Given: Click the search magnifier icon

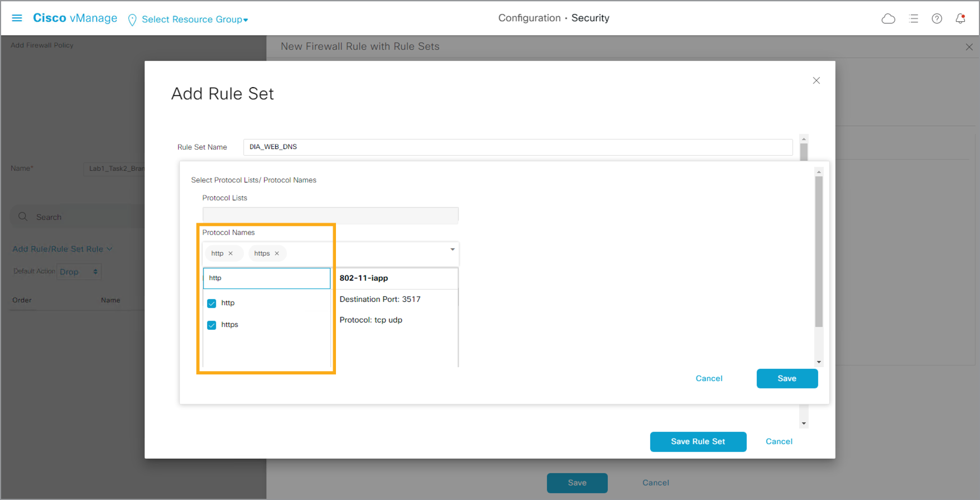Looking at the screenshot, I should click(x=23, y=217).
